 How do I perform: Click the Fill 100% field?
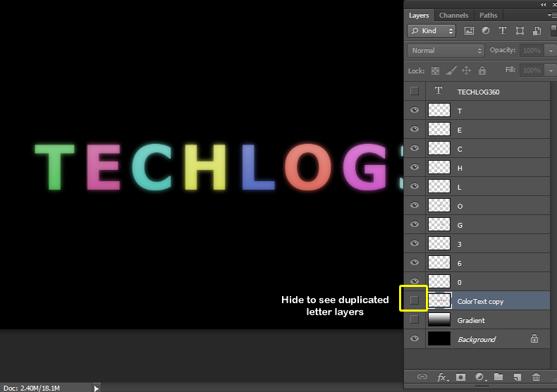click(532, 71)
